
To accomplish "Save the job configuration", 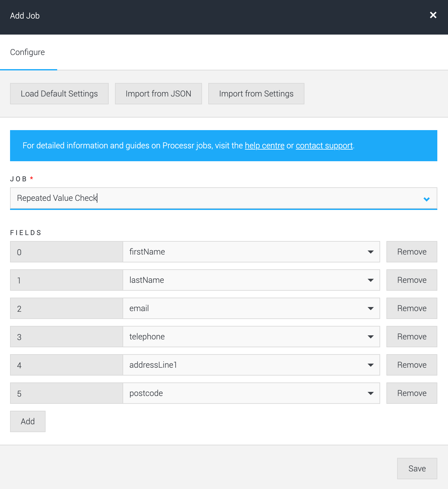I will click(x=417, y=469).
